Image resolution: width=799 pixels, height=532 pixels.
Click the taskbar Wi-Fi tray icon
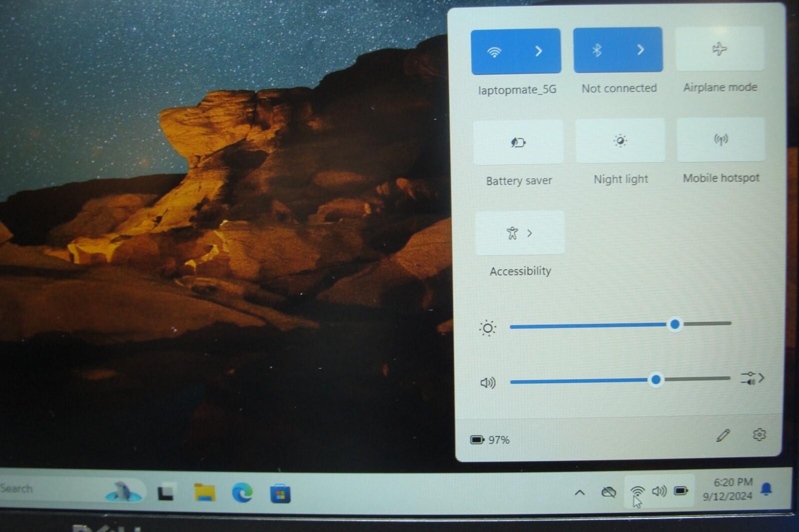pos(637,492)
